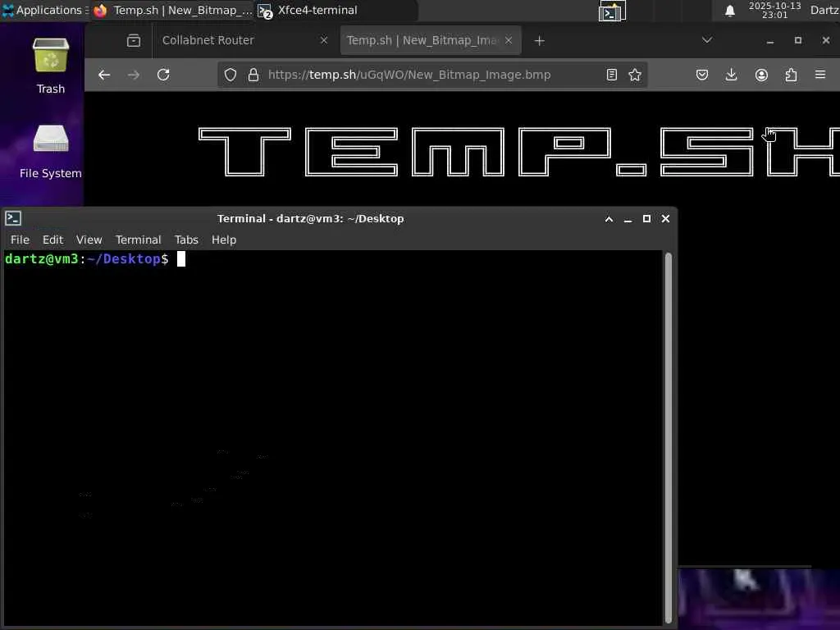Screen dimensions: 840x630
Task: Show tracking protection shield info
Action: coord(231,75)
